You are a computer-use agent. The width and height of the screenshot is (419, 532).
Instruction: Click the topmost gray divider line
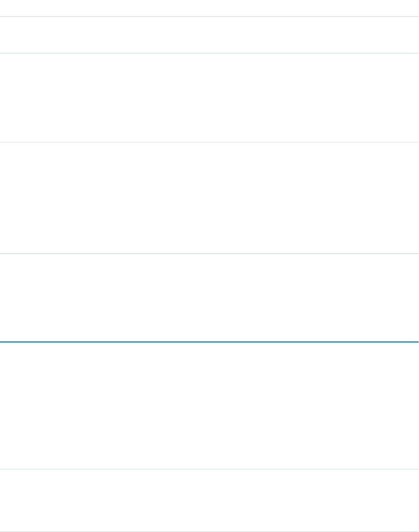click(x=209, y=16)
